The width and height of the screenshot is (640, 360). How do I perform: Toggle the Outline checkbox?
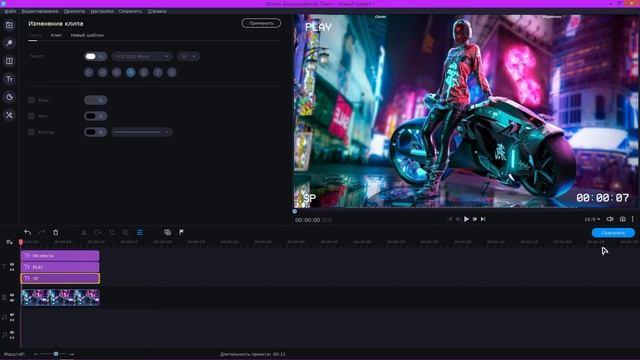[x=31, y=132]
